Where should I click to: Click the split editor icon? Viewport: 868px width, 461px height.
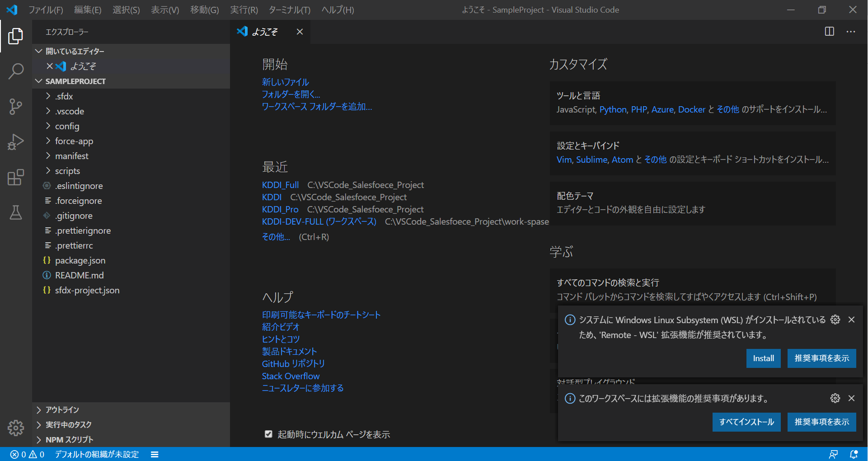coord(830,32)
